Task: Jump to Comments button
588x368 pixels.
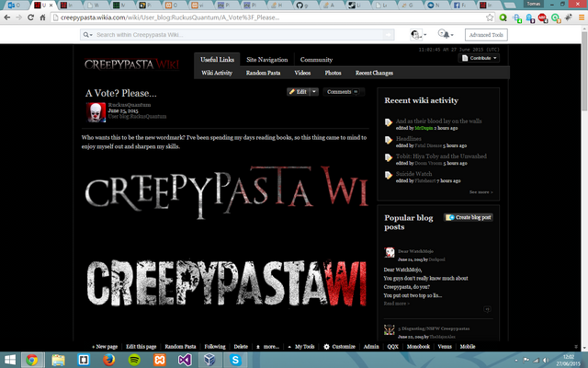Action: 343,92
